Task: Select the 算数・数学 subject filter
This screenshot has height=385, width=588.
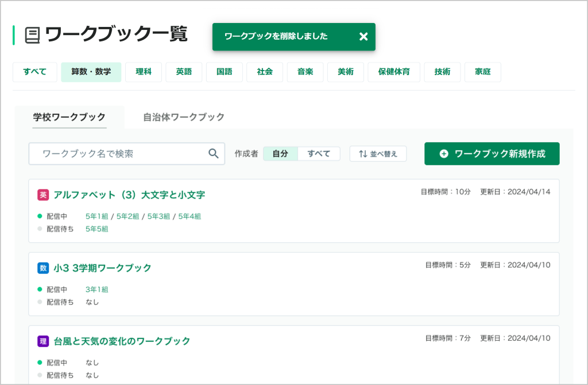Action: (x=91, y=72)
